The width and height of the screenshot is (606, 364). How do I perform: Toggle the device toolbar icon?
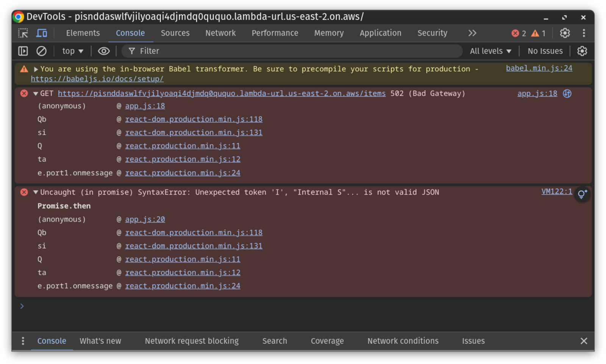point(42,33)
